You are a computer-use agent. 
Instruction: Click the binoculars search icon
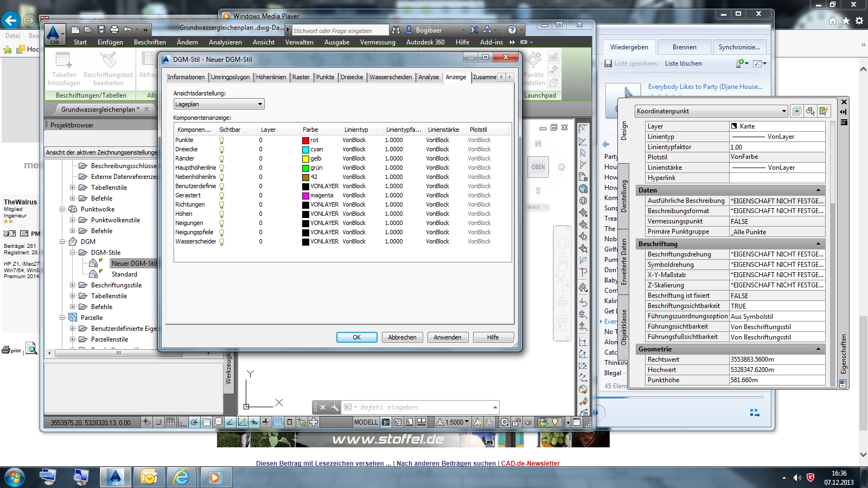[x=396, y=30]
